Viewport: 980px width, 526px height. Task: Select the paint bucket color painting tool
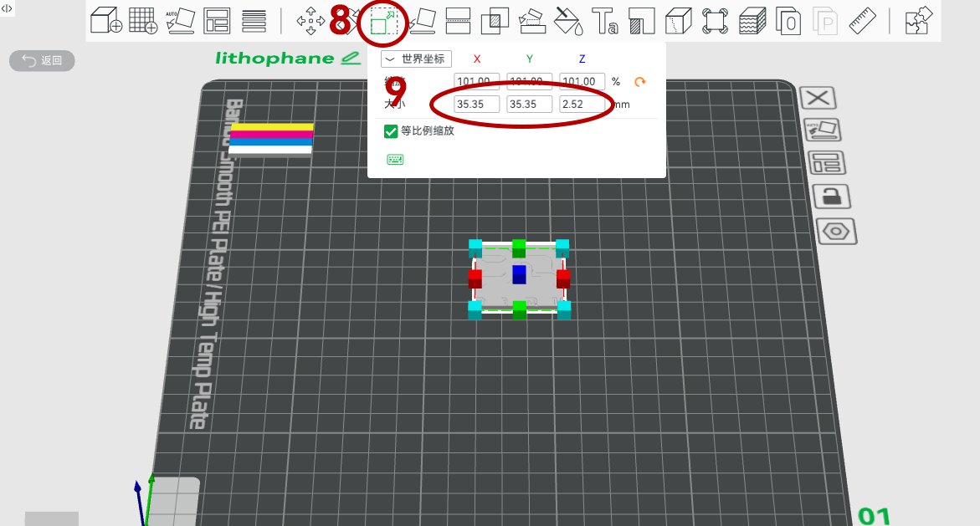[568, 21]
